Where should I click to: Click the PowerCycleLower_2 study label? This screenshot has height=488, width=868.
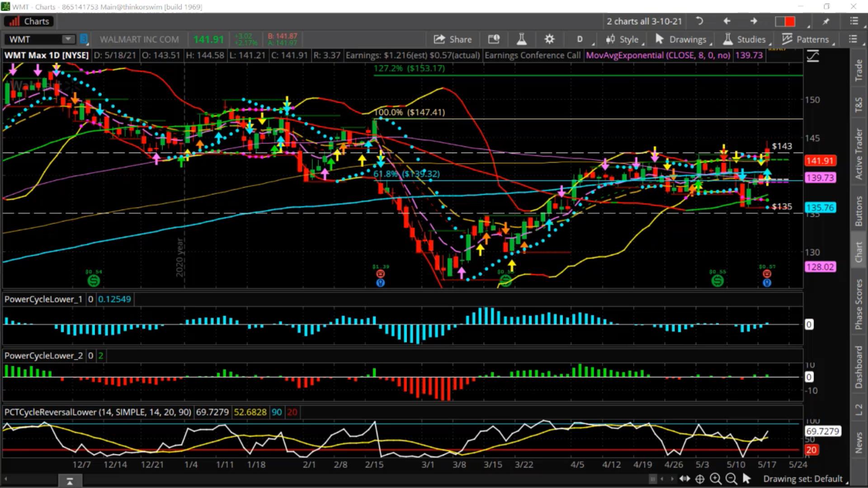click(43, 356)
